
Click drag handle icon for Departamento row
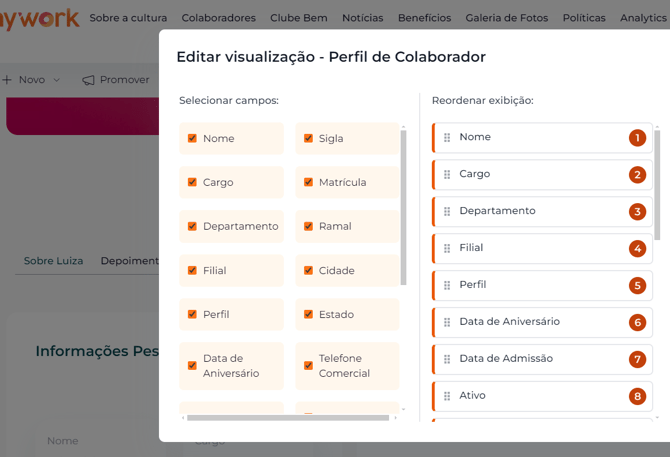[x=447, y=212]
